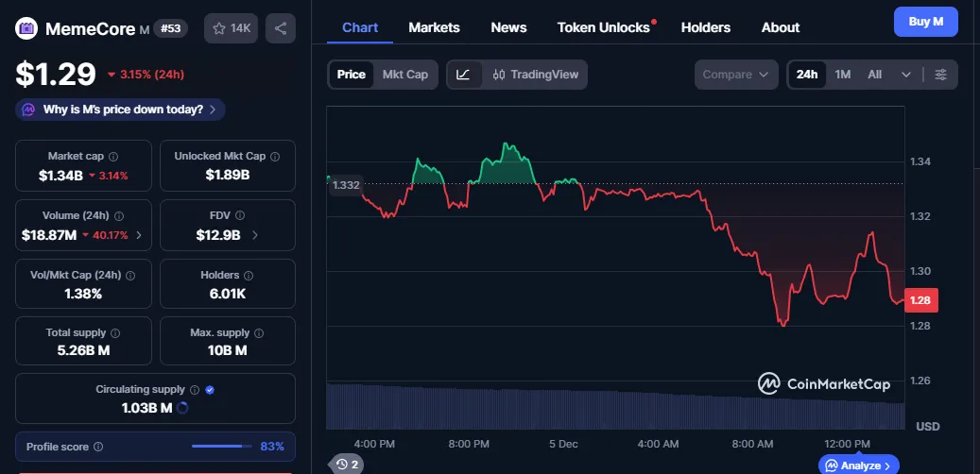This screenshot has width=980, height=474.
Task: Click the 10B M max supply value
Action: [227, 350]
